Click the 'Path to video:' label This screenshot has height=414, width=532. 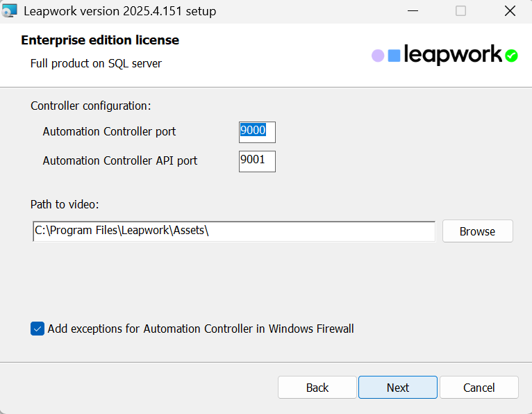(65, 204)
